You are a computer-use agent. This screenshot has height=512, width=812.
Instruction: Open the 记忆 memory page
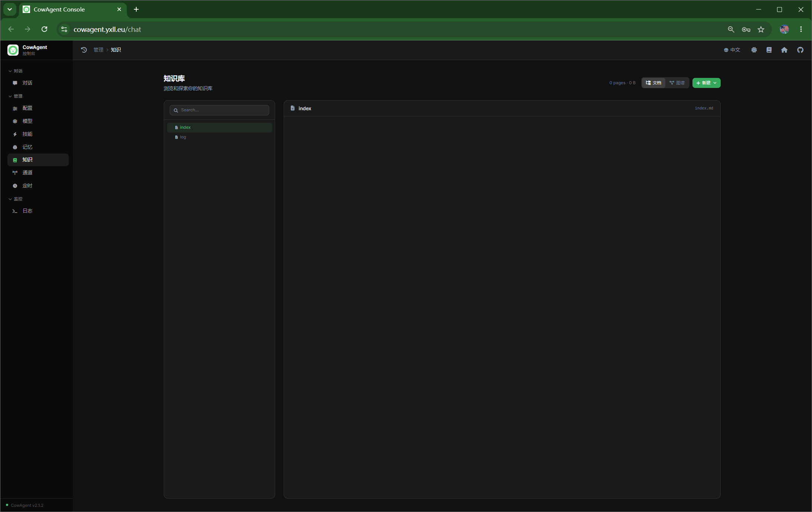click(x=38, y=147)
